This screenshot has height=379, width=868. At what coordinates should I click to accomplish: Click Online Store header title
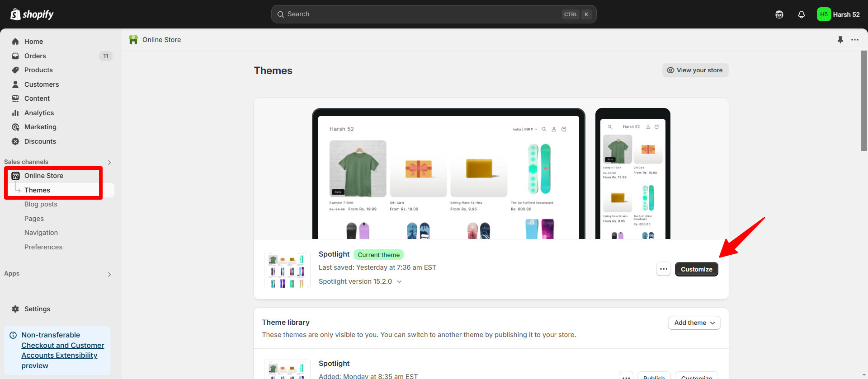161,40
